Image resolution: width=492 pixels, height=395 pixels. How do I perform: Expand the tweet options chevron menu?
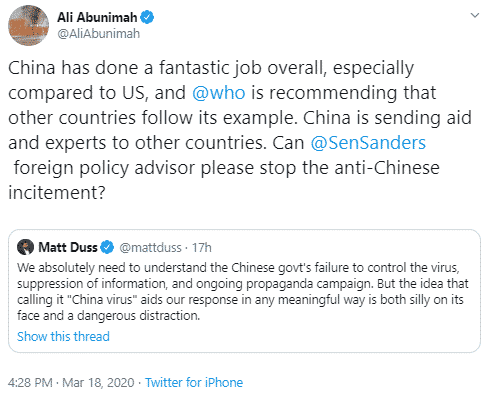point(474,15)
